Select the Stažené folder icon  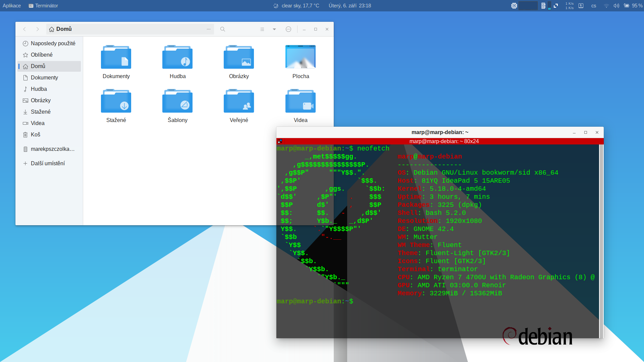point(116,101)
